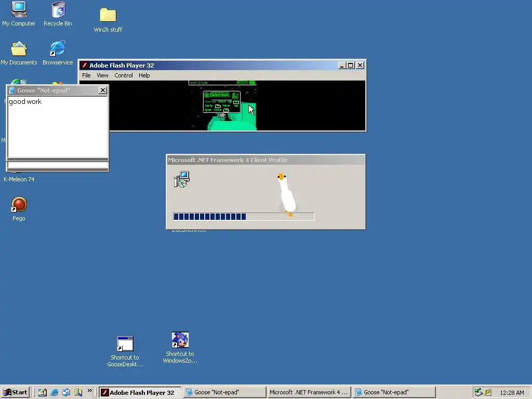Click the third quick launch icon
The image size is (532, 399).
click(x=66, y=392)
